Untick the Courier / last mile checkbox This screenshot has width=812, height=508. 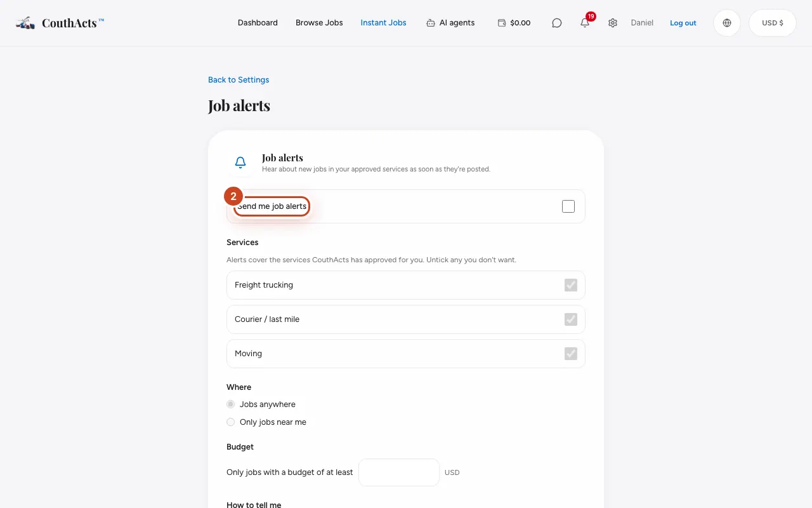(571, 319)
